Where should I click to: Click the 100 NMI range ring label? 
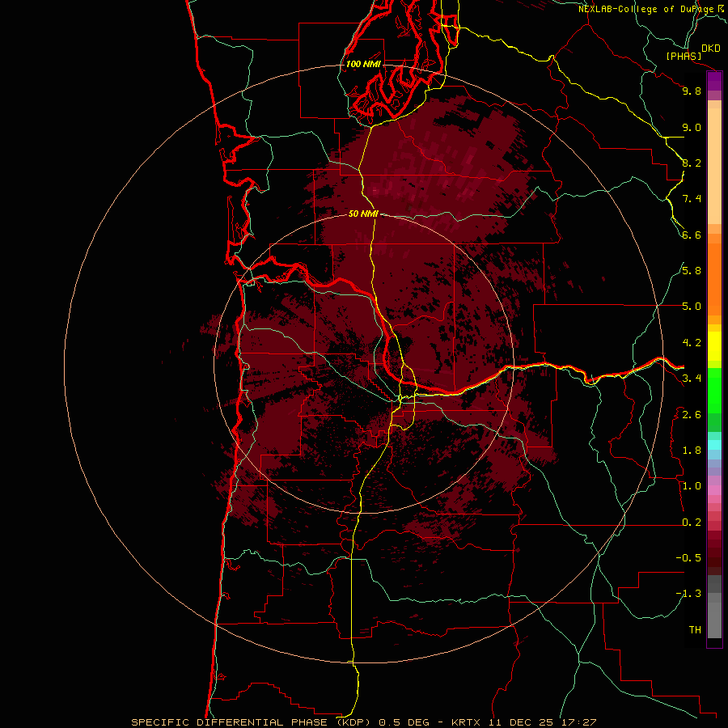tap(363, 64)
